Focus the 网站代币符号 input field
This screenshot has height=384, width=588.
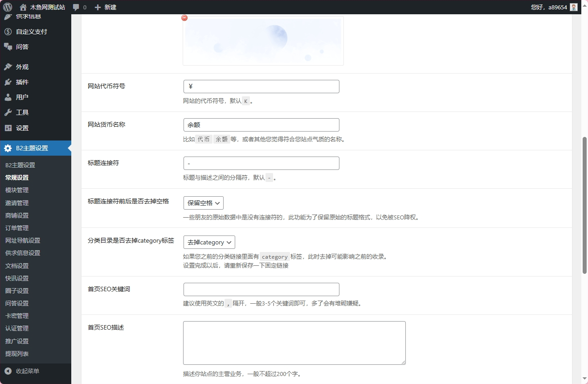tap(261, 87)
